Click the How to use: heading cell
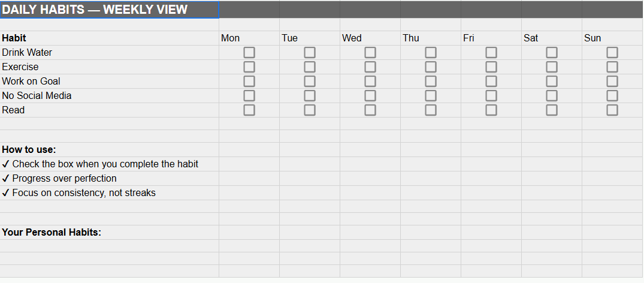Viewport: 644px width, 283px height. click(110, 150)
